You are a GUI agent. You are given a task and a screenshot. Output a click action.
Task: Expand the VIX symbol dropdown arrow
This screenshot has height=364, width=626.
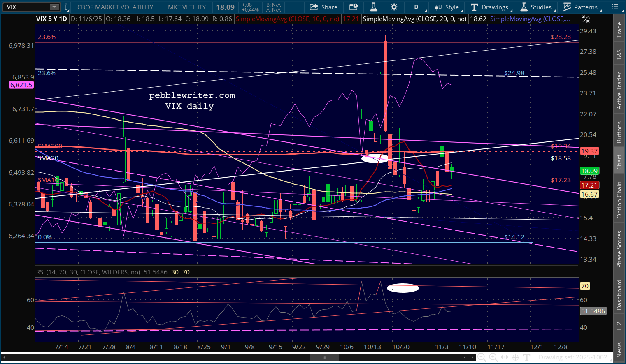click(x=54, y=7)
